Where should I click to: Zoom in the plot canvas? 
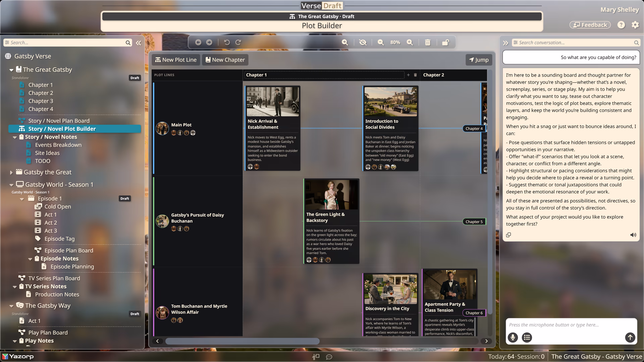pyautogui.click(x=410, y=42)
